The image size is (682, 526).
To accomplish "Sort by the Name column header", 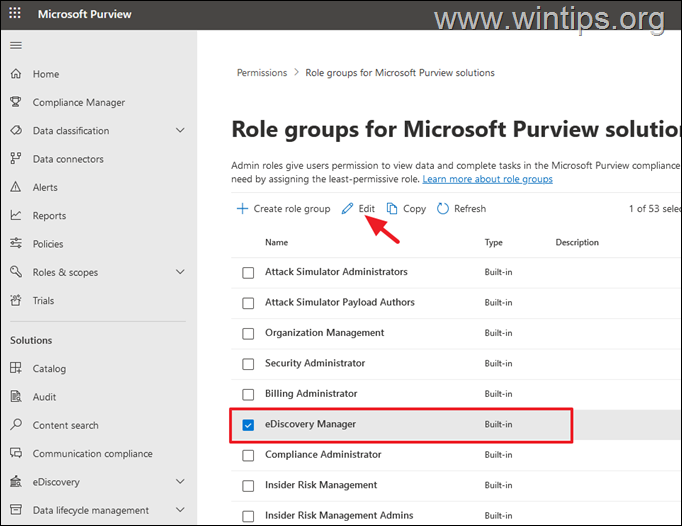I will click(x=277, y=242).
